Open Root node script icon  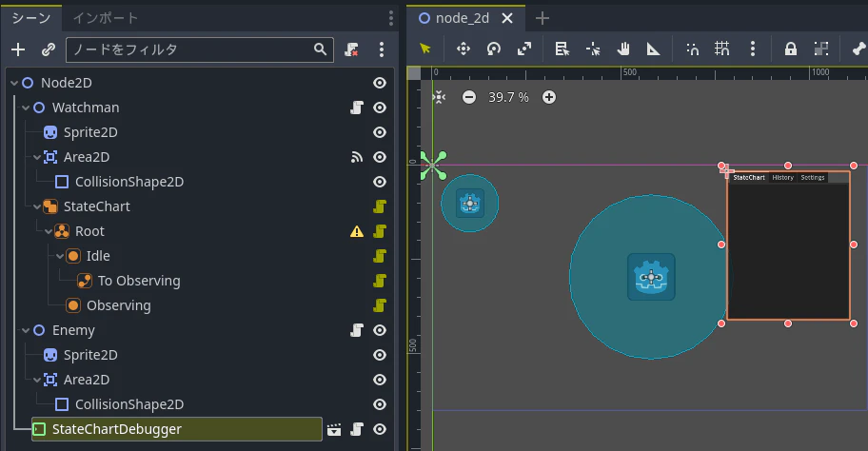point(379,231)
